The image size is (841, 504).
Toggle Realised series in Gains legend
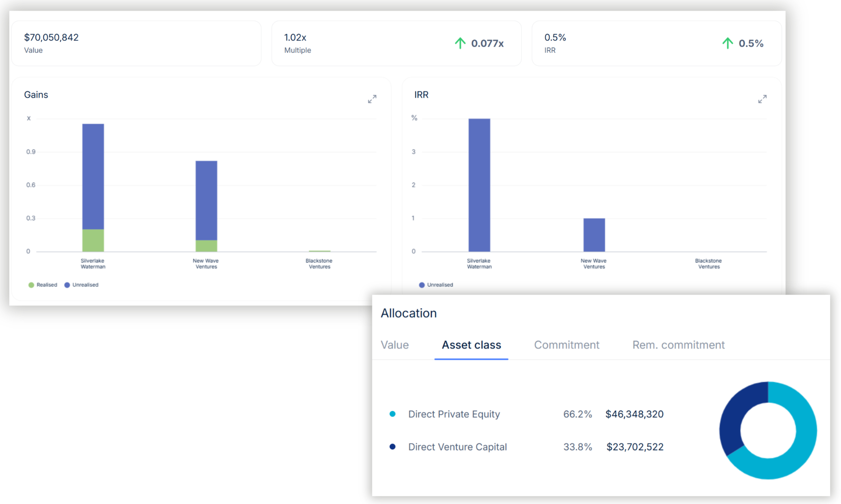(43, 285)
